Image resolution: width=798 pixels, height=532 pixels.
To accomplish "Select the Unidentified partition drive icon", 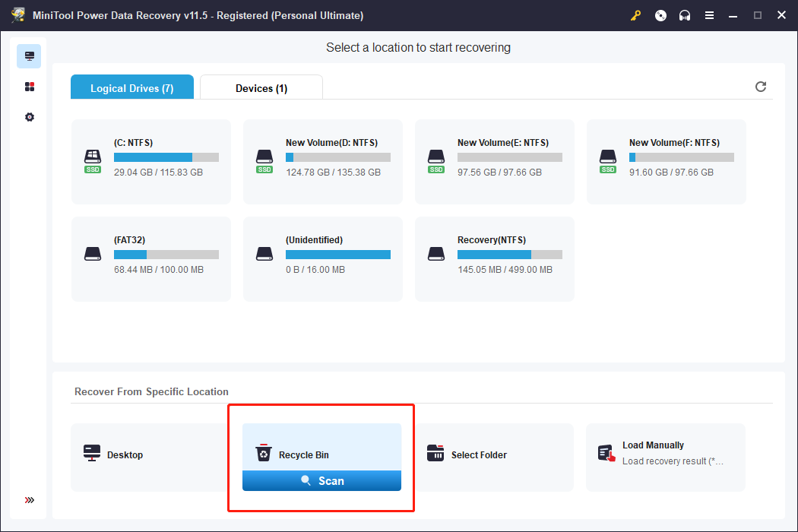I will tap(264, 254).
